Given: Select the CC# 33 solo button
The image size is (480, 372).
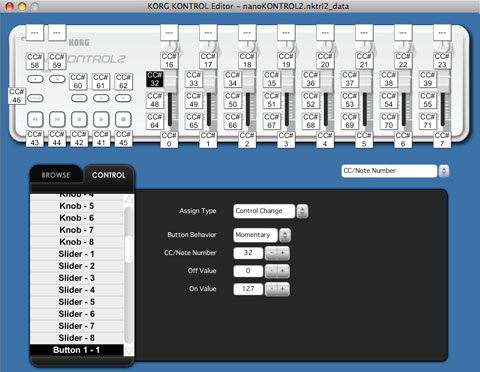Looking at the screenshot, I should click(x=194, y=79).
